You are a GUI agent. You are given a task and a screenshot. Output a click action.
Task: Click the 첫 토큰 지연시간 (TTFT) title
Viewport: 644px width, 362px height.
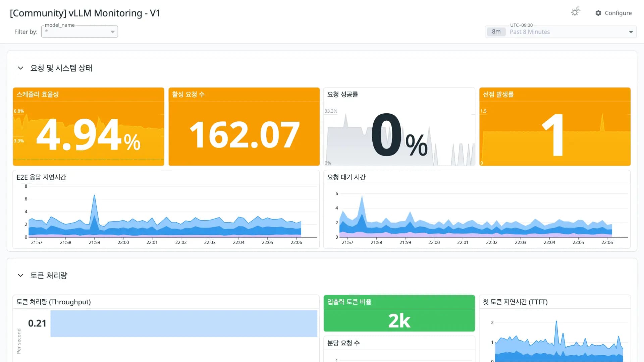coord(515,302)
